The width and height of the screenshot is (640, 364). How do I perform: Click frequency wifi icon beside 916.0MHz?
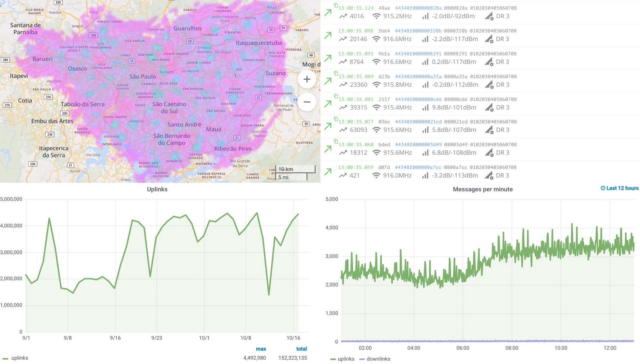376,175
